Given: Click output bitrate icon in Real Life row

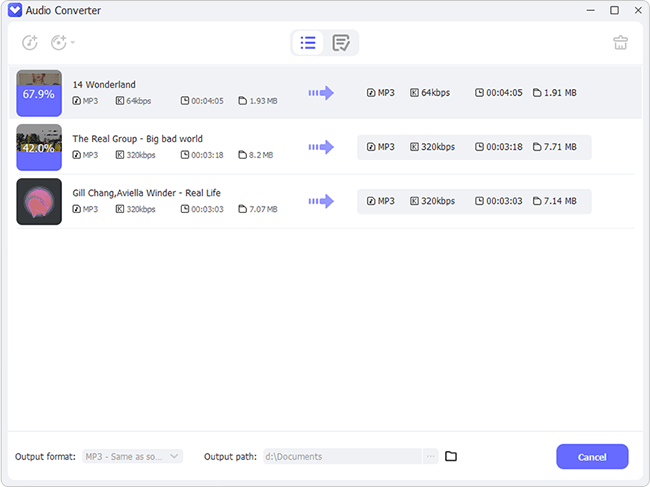Looking at the screenshot, I should click(414, 201).
